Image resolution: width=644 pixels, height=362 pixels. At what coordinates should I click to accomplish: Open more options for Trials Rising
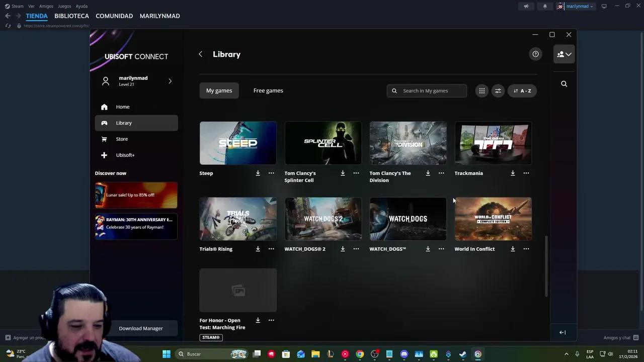point(271,249)
